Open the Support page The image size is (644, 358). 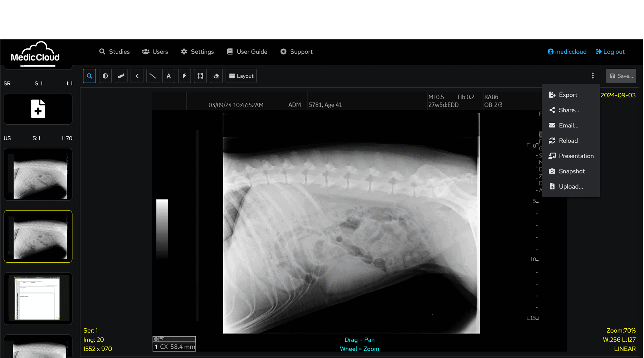(297, 52)
